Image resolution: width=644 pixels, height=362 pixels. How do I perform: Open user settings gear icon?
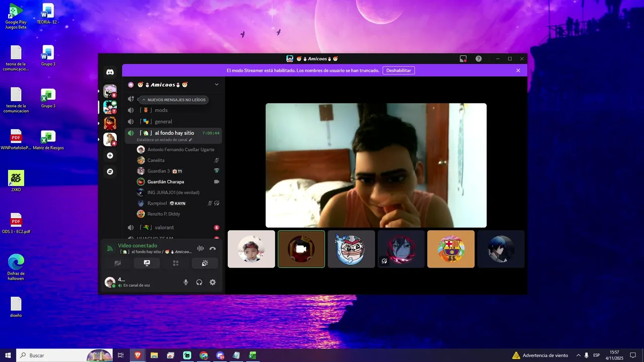coord(213,283)
